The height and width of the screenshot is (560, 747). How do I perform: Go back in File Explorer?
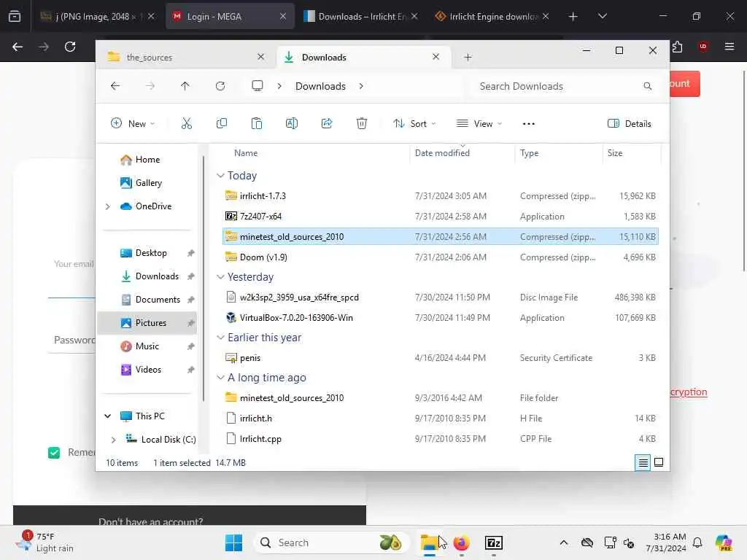(115, 86)
